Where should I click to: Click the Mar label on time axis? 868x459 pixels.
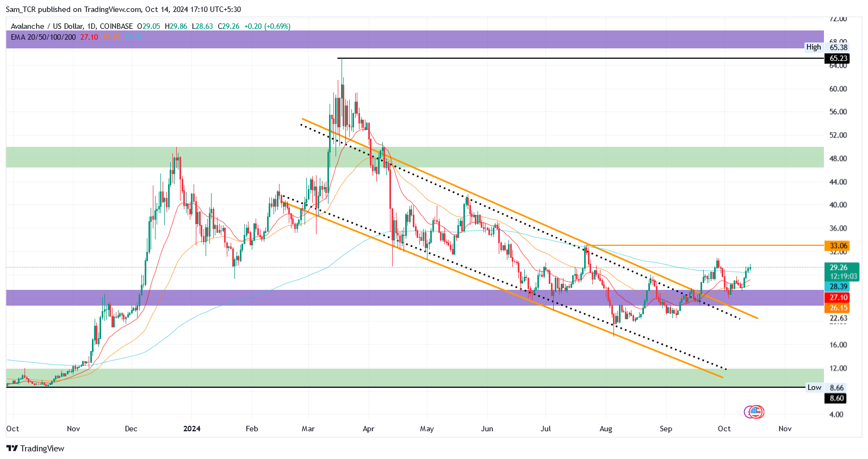(x=308, y=429)
